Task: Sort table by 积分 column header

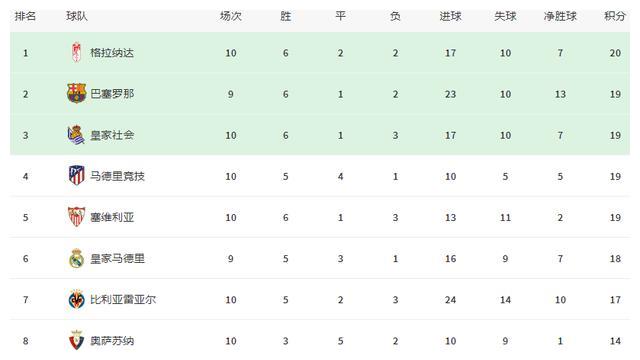Action: click(x=615, y=16)
